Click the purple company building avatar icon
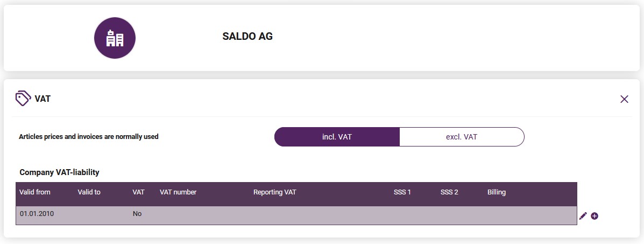The image size is (644, 244). [115, 38]
